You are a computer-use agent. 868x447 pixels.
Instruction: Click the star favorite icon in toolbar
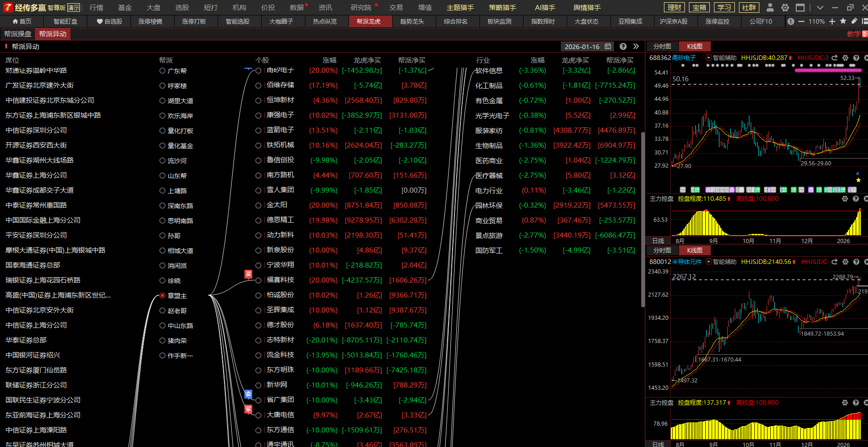(x=843, y=21)
